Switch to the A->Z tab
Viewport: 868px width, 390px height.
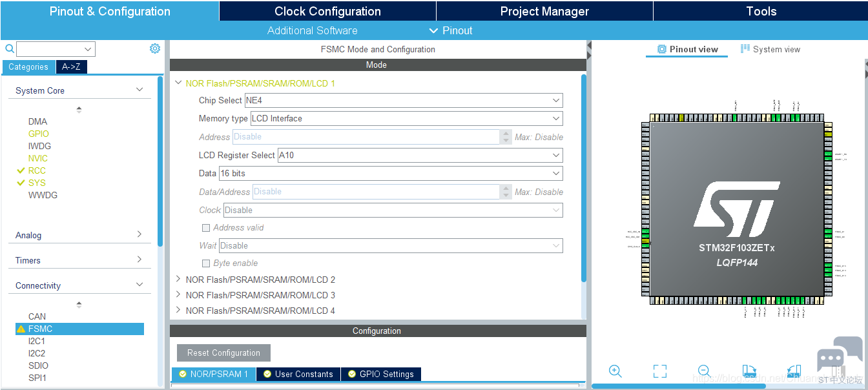71,67
